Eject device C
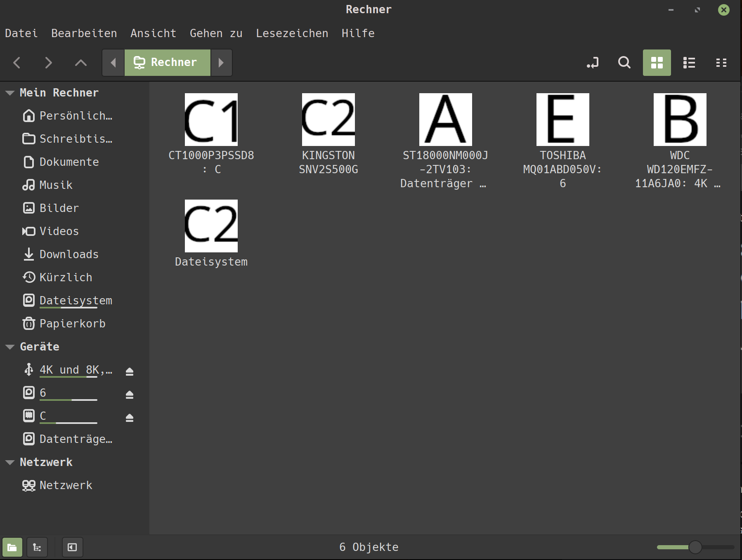This screenshot has height=560, width=742. pos(130,418)
